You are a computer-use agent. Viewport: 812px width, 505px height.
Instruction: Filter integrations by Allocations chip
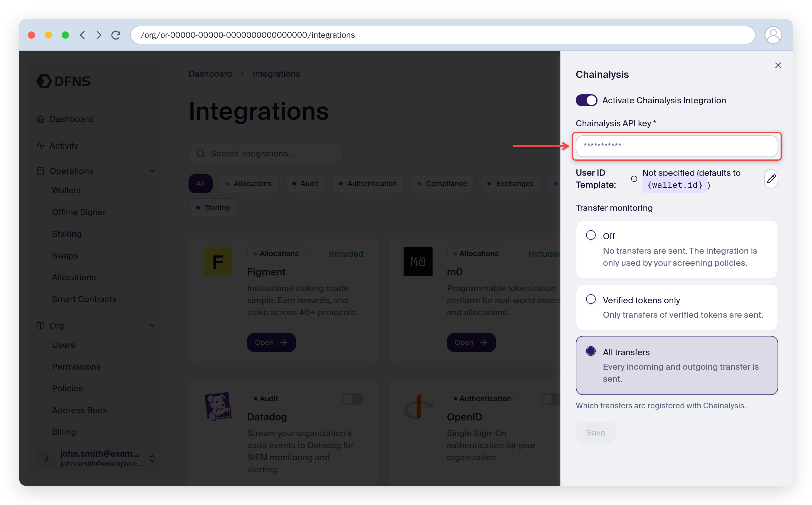click(x=248, y=183)
